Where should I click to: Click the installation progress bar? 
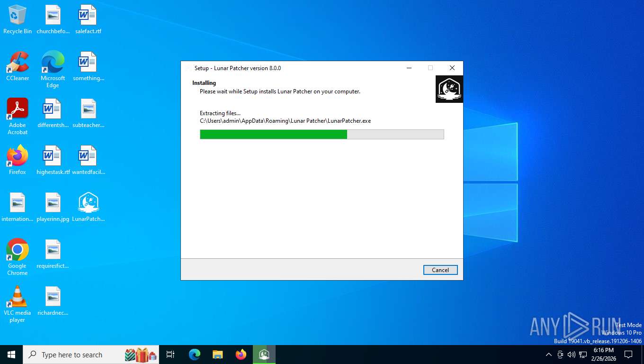pyautogui.click(x=322, y=135)
